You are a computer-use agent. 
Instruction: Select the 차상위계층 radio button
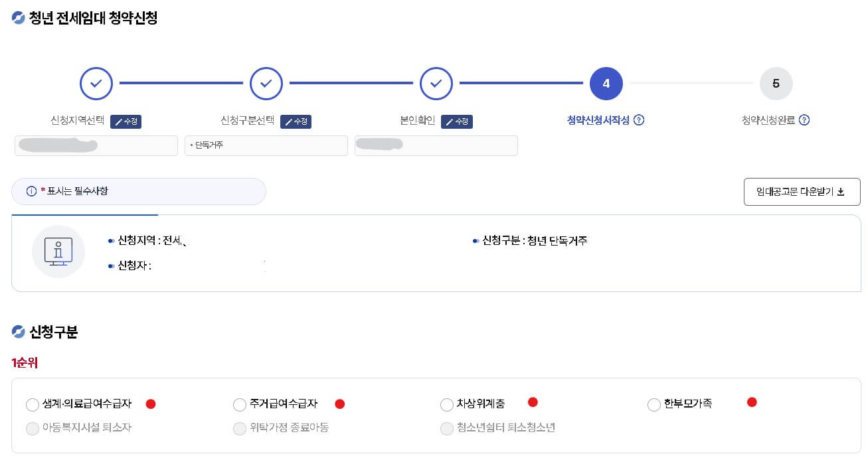[x=447, y=404]
